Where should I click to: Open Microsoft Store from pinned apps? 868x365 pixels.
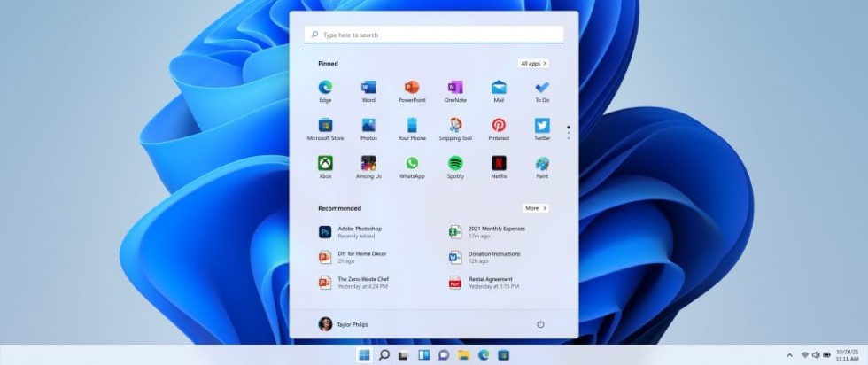[x=325, y=126]
